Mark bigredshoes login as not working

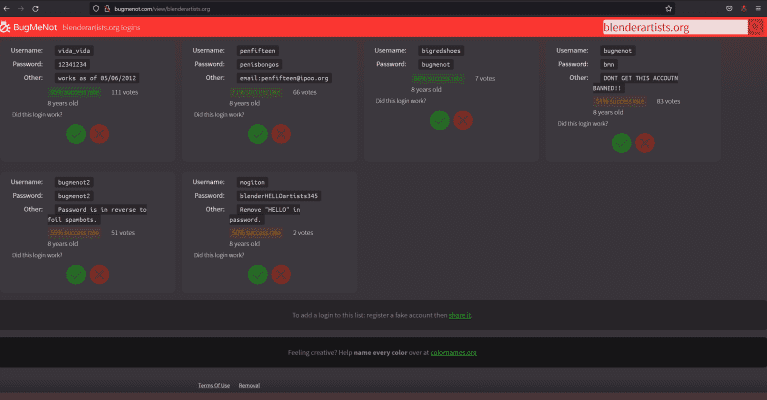pyautogui.click(x=462, y=120)
